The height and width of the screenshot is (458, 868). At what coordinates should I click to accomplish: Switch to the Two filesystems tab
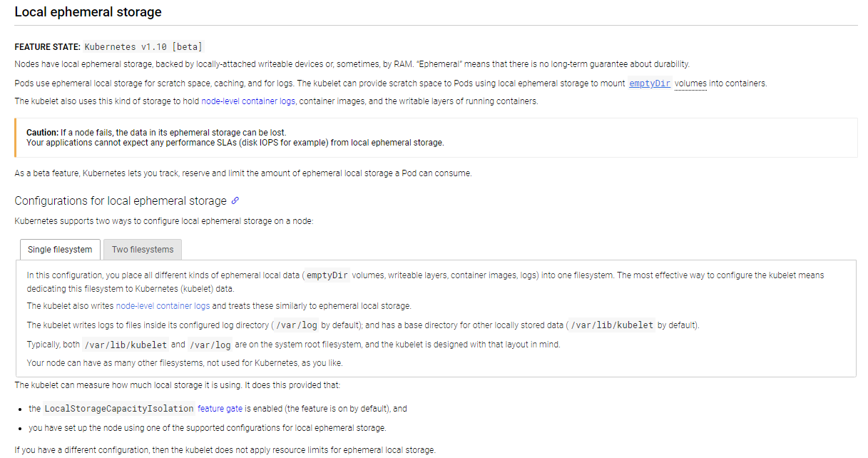143,250
